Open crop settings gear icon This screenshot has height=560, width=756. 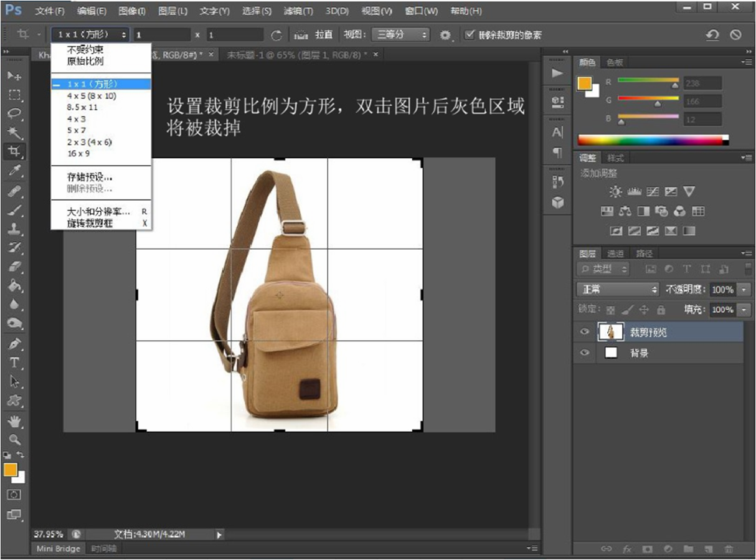(x=445, y=35)
